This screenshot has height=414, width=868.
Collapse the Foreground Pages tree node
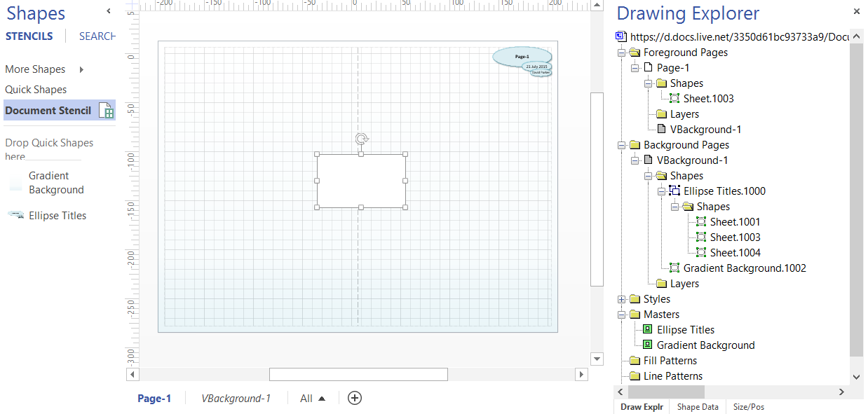[621, 53]
